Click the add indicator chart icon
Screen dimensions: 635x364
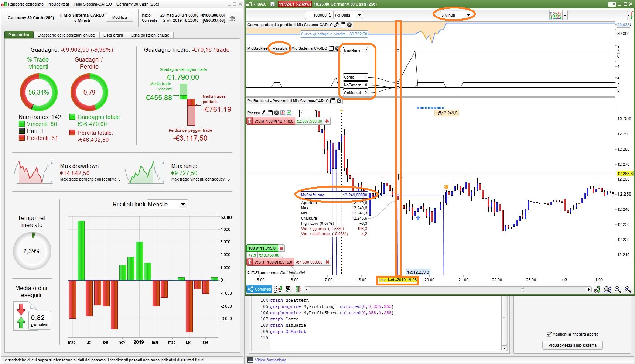click(556, 15)
